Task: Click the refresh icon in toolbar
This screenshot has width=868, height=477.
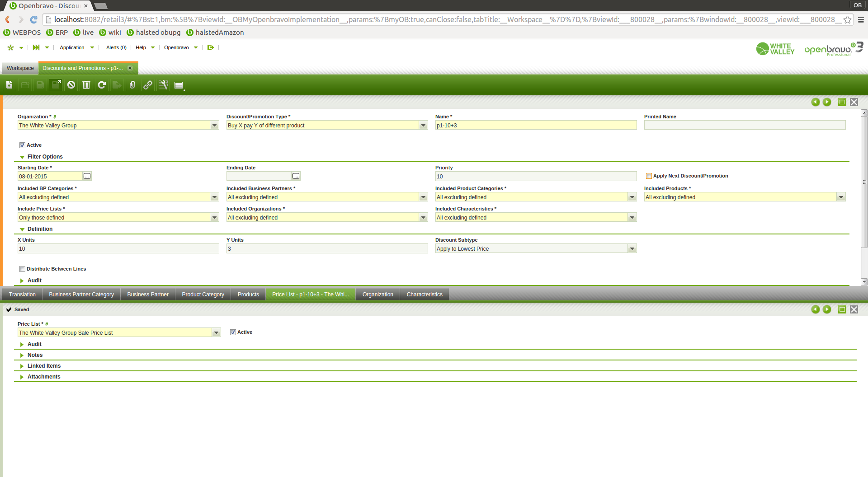Action: coord(102,85)
